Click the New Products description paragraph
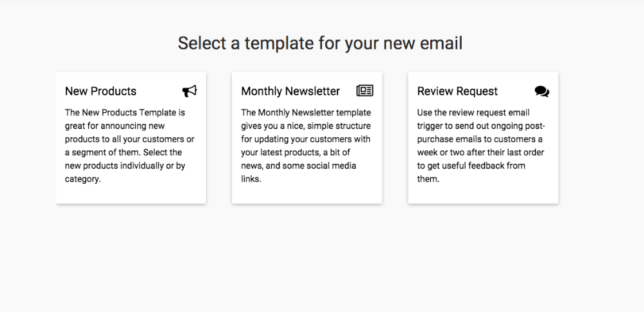 [129, 146]
